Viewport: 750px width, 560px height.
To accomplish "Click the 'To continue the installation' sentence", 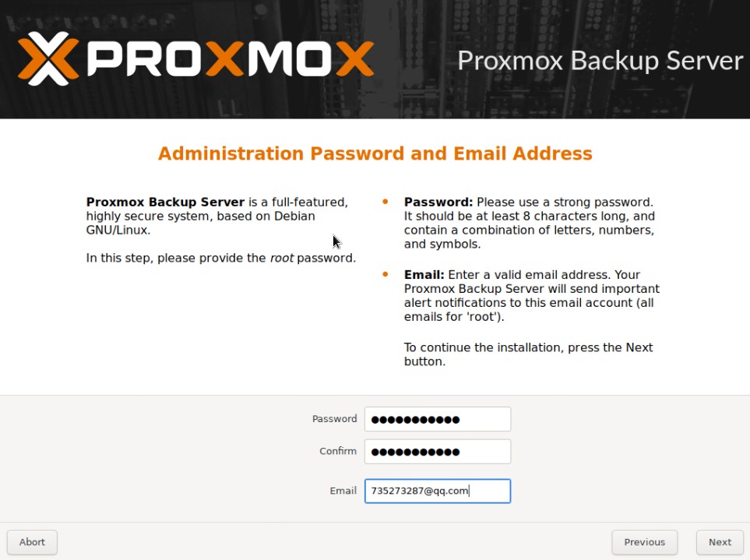I will point(528,354).
